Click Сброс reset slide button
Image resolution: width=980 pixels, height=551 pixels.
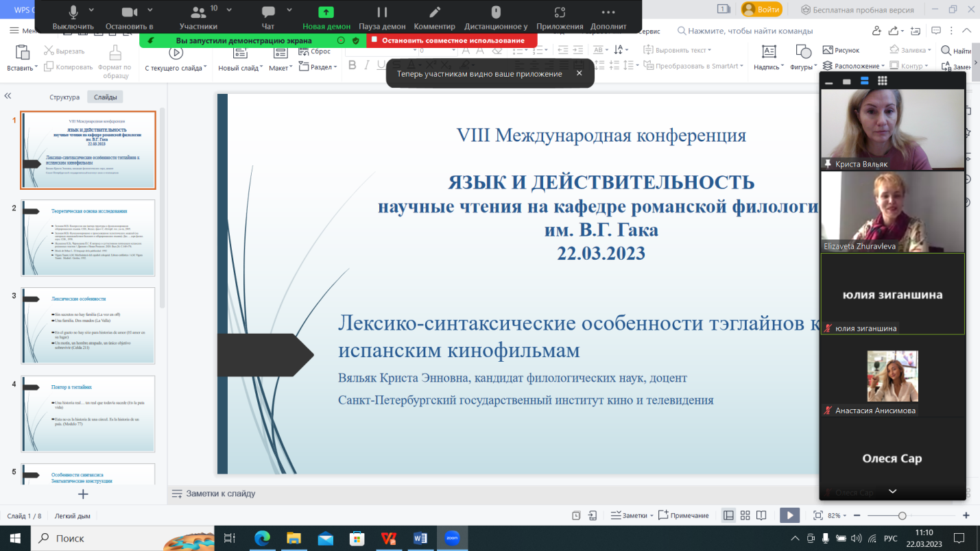coord(315,51)
